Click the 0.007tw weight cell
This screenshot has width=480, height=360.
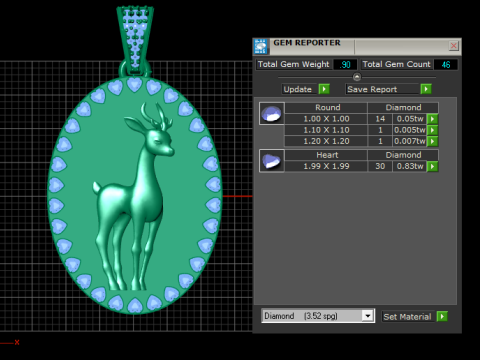coord(410,141)
